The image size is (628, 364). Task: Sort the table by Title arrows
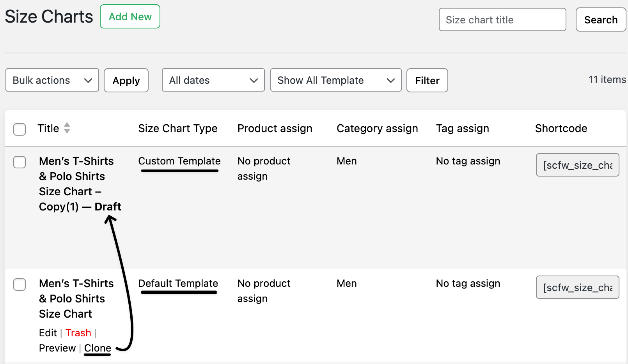(x=67, y=128)
